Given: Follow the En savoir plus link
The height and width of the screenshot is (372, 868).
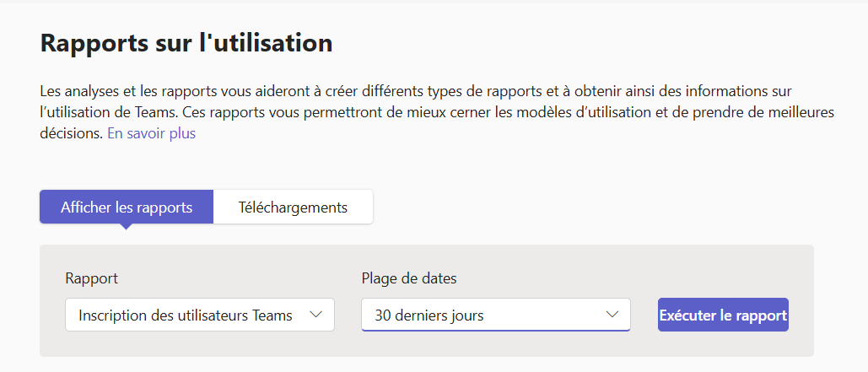Looking at the screenshot, I should tap(151, 133).
